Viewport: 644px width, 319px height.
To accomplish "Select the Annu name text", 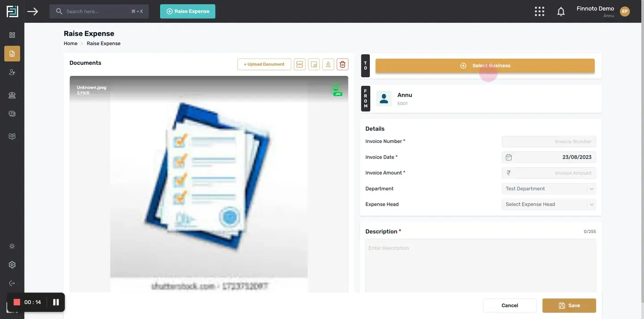I will pyautogui.click(x=405, y=95).
